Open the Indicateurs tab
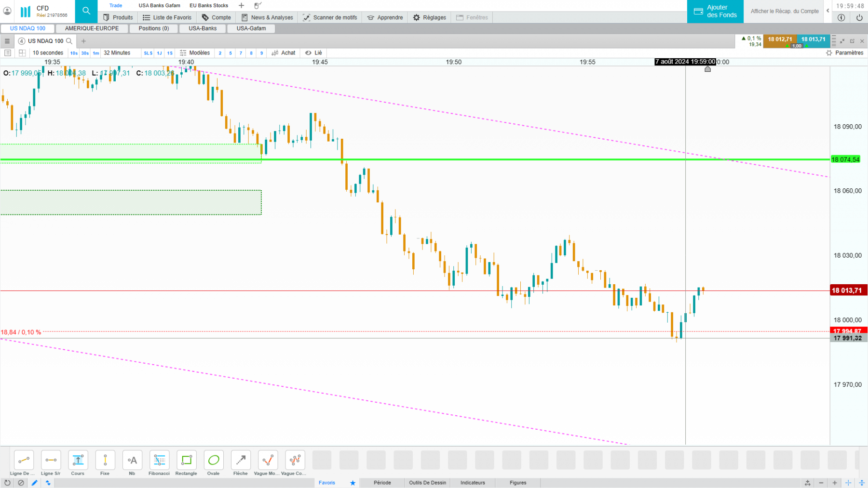 [x=473, y=483]
